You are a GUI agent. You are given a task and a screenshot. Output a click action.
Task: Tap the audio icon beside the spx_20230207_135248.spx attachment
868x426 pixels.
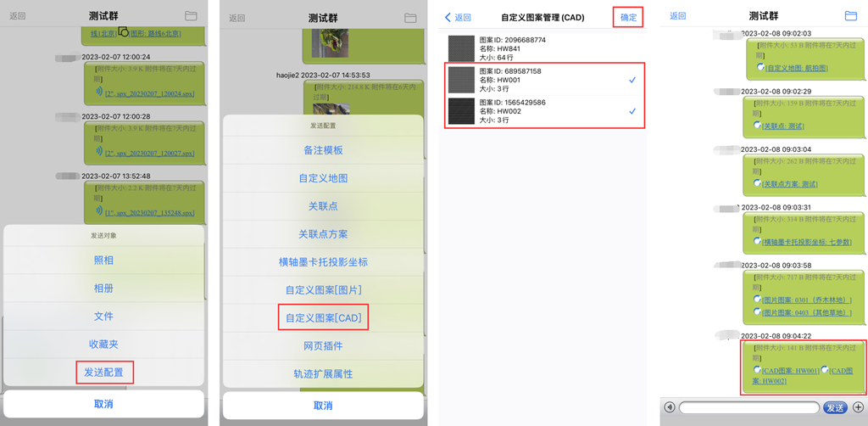click(x=99, y=211)
